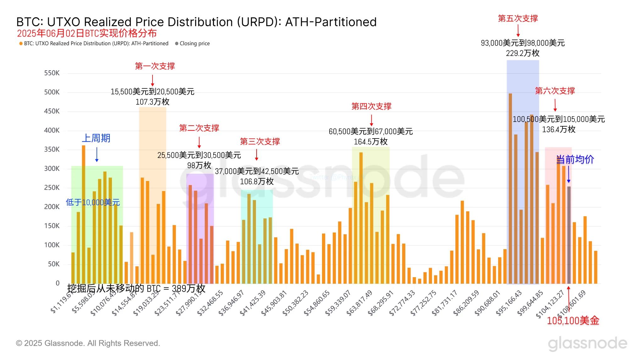Click the tallest bar in blue zone

tap(510, 189)
